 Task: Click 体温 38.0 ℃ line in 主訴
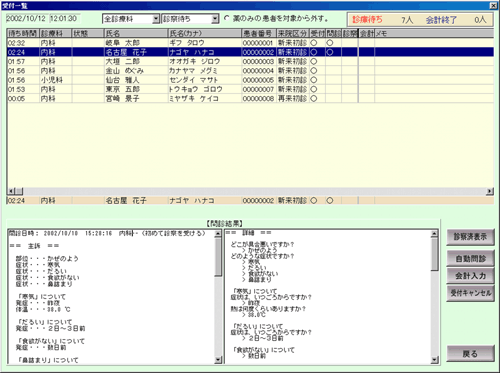point(43,309)
